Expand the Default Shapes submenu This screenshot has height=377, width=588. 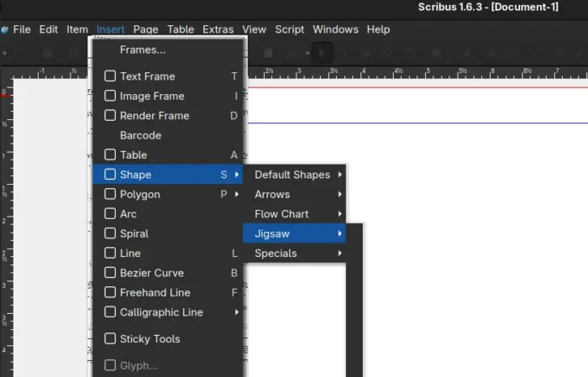pos(294,175)
